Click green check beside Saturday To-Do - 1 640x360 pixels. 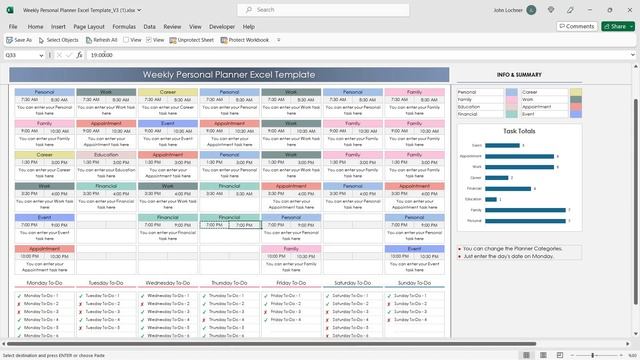pos(327,296)
